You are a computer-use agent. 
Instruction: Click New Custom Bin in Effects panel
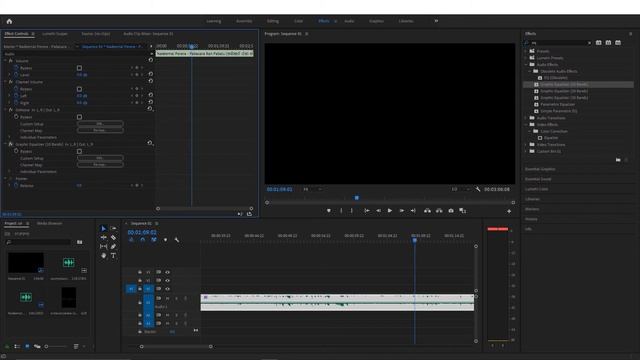click(618, 160)
